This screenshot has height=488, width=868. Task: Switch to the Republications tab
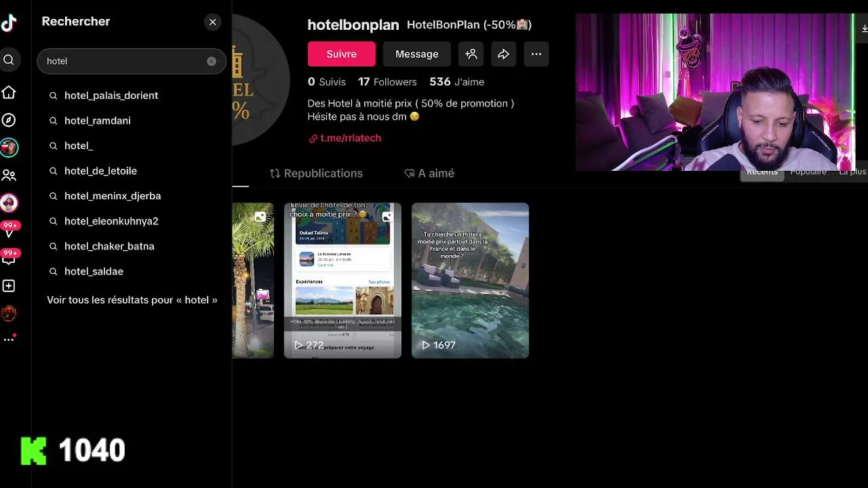[x=316, y=174]
